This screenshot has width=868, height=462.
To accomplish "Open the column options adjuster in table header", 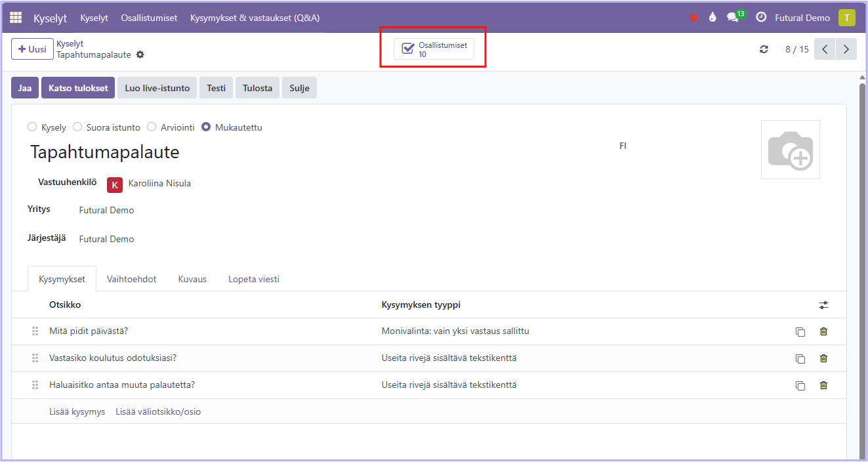I will point(823,305).
